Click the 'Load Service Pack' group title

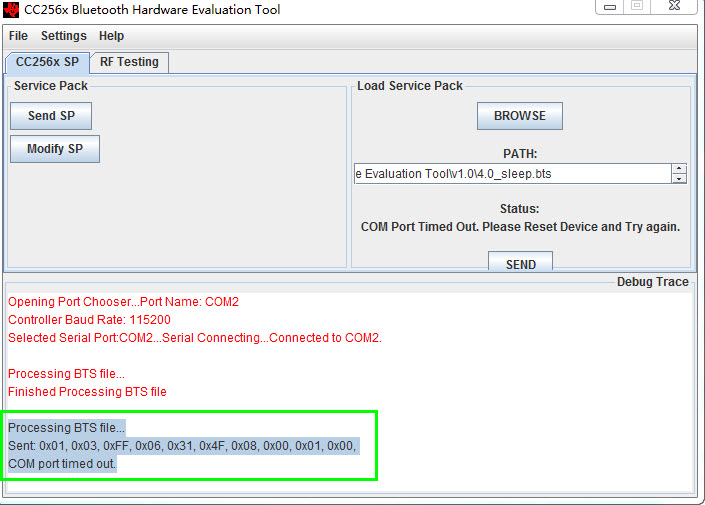click(x=410, y=86)
